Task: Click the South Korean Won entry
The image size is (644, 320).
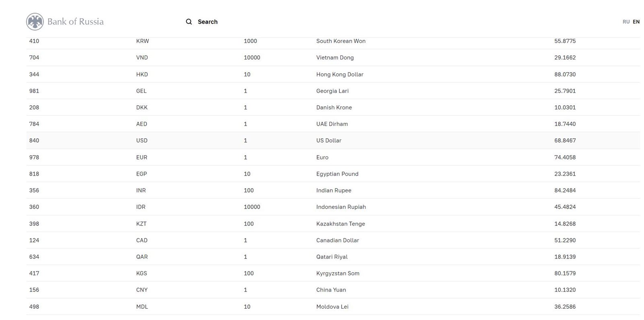Action: pyautogui.click(x=341, y=41)
